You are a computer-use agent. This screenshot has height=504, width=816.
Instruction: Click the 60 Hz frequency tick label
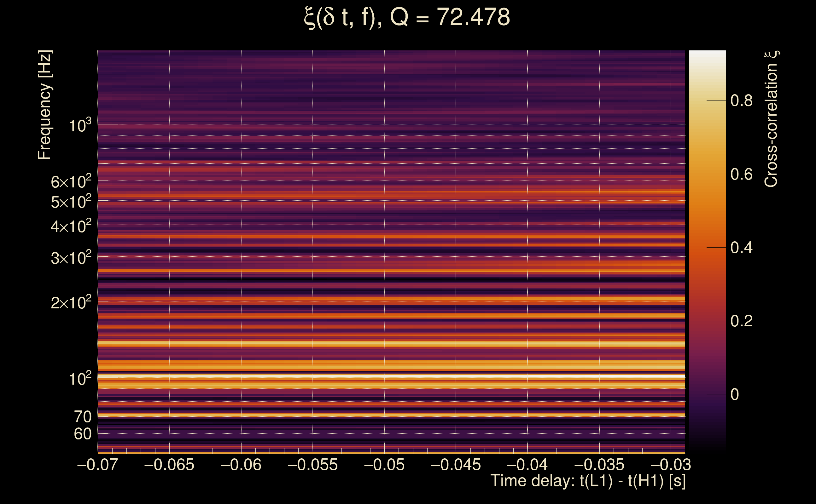pyautogui.click(x=82, y=434)
